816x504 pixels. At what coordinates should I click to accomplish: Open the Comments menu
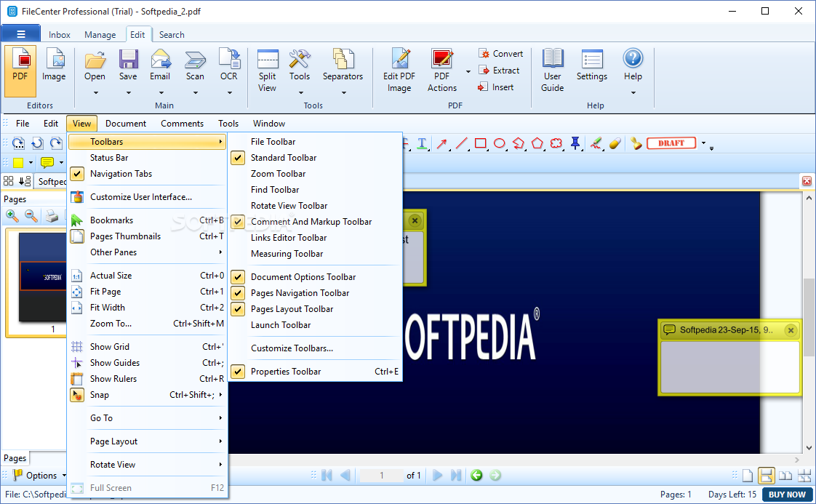tap(182, 124)
